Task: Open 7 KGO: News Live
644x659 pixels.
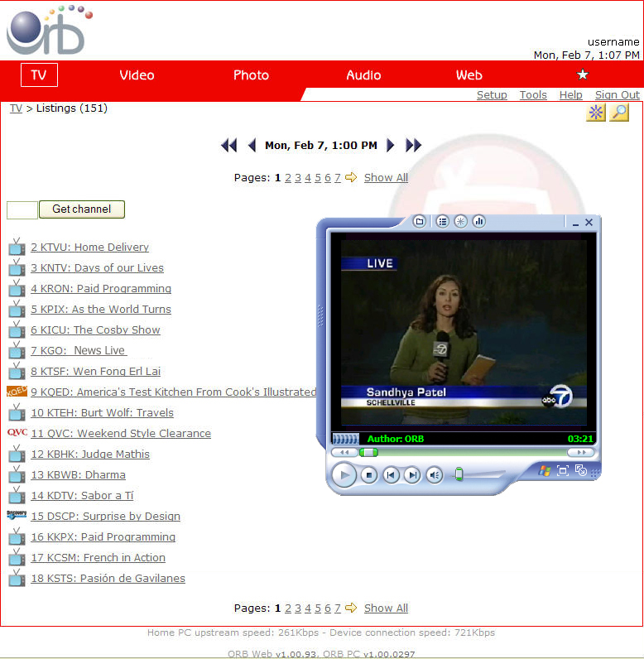Action: pyautogui.click(x=79, y=350)
